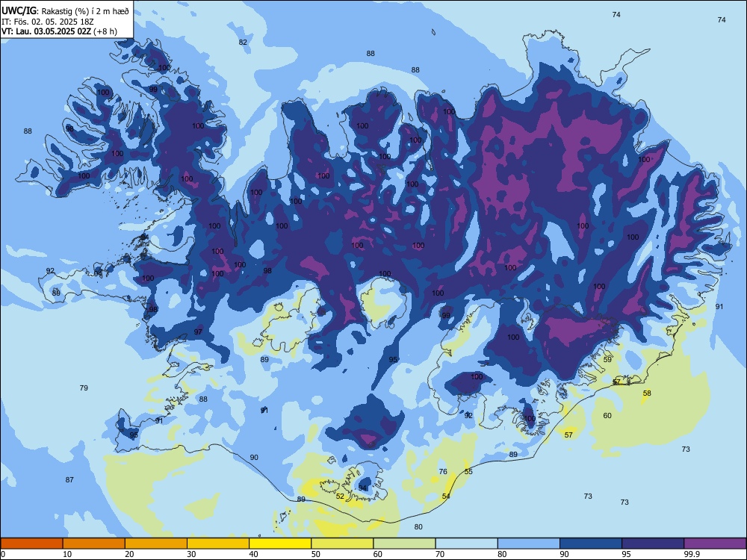Click the legend label '30'

[x=191, y=554]
